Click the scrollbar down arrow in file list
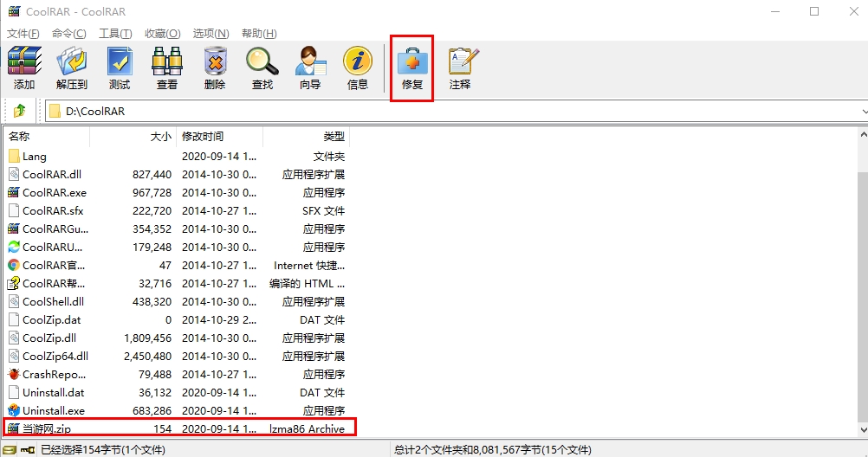 pyautogui.click(x=863, y=429)
